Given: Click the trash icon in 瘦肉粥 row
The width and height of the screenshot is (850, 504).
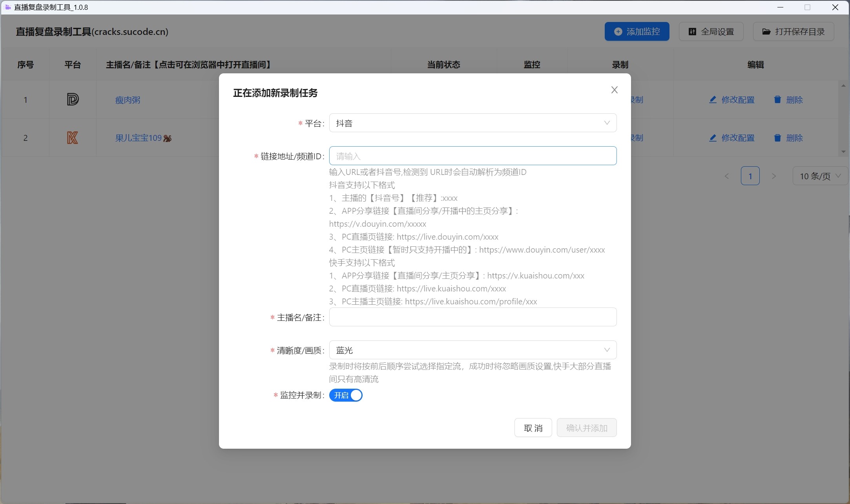Looking at the screenshot, I should coord(777,100).
